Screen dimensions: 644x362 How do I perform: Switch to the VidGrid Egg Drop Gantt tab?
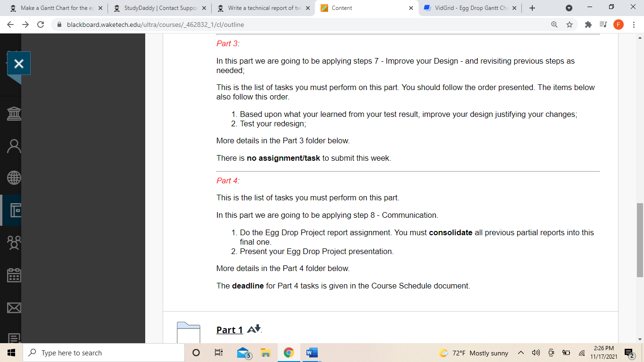pos(467,8)
